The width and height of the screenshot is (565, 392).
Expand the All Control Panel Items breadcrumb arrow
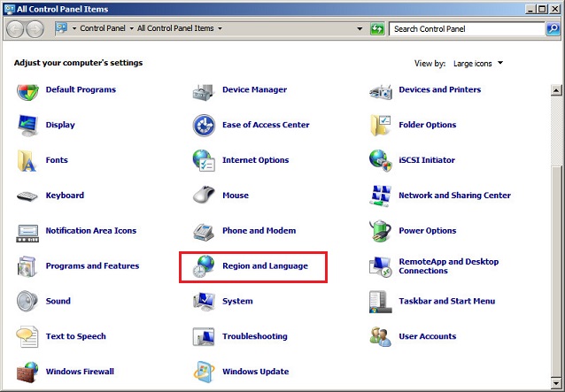pos(220,28)
